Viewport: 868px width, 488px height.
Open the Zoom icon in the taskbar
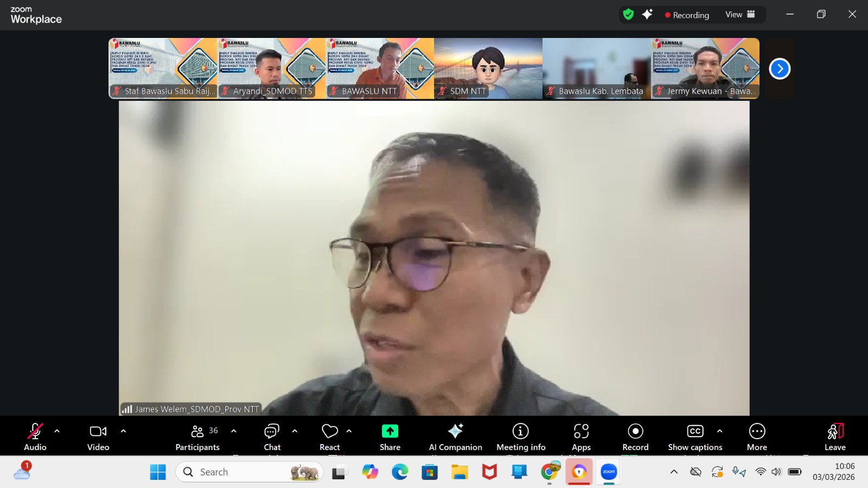[609, 472]
